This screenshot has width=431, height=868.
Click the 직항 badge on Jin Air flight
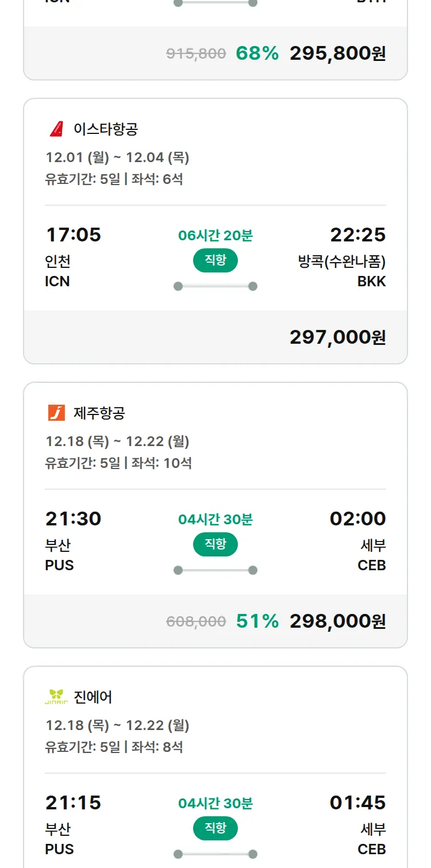pyautogui.click(x=215, y=828)
